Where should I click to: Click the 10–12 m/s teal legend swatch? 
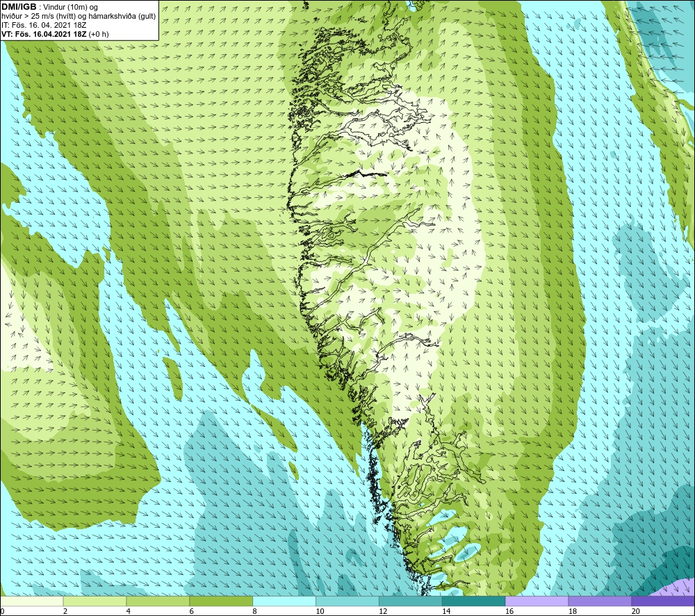(x=347, y=601)
